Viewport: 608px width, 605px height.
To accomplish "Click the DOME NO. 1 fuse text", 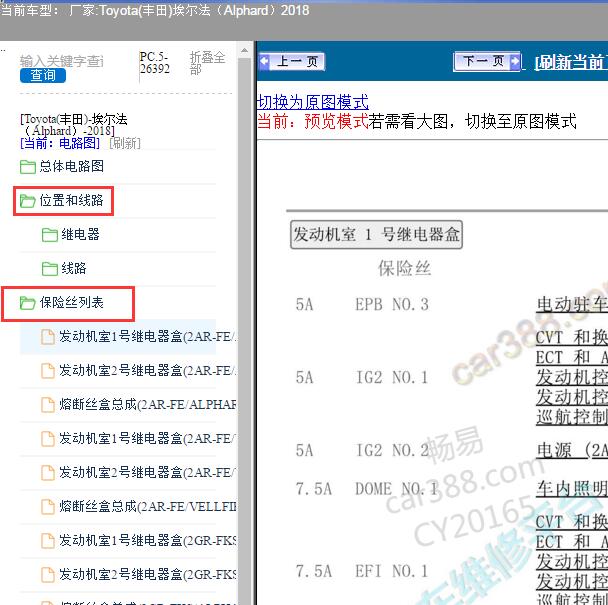I will [396, 489].
